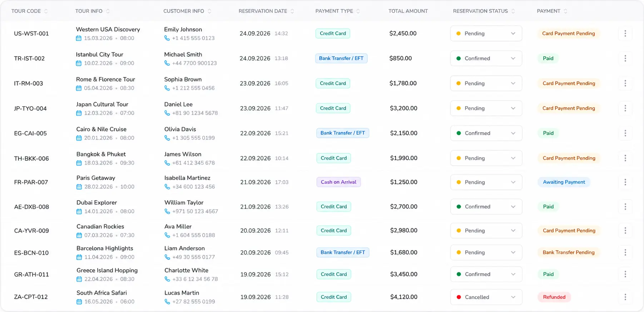Image resolution: width=644 pixels, height=312 pixels.
Task: Expand the status dropdown for ES-BCN-010
Action: click(x=486, y=252)
